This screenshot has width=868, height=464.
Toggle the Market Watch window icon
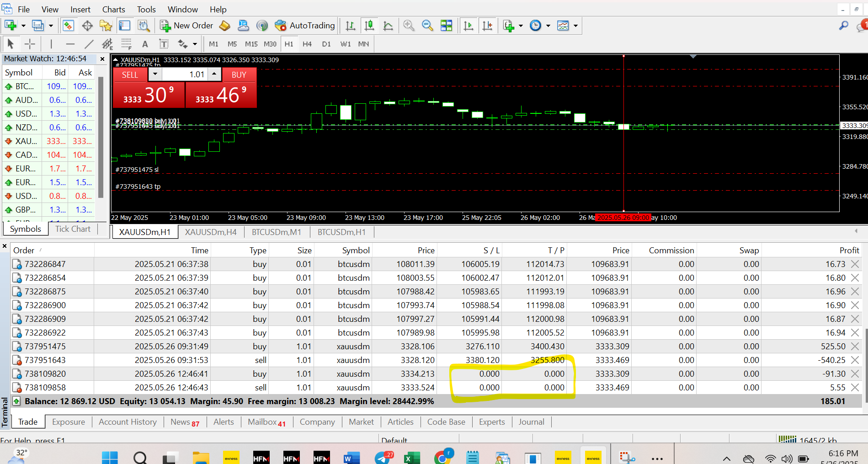[69, 26]
